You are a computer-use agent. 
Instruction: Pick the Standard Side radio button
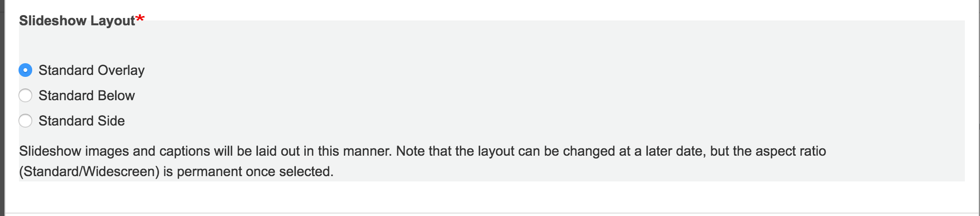click(25, 121)
